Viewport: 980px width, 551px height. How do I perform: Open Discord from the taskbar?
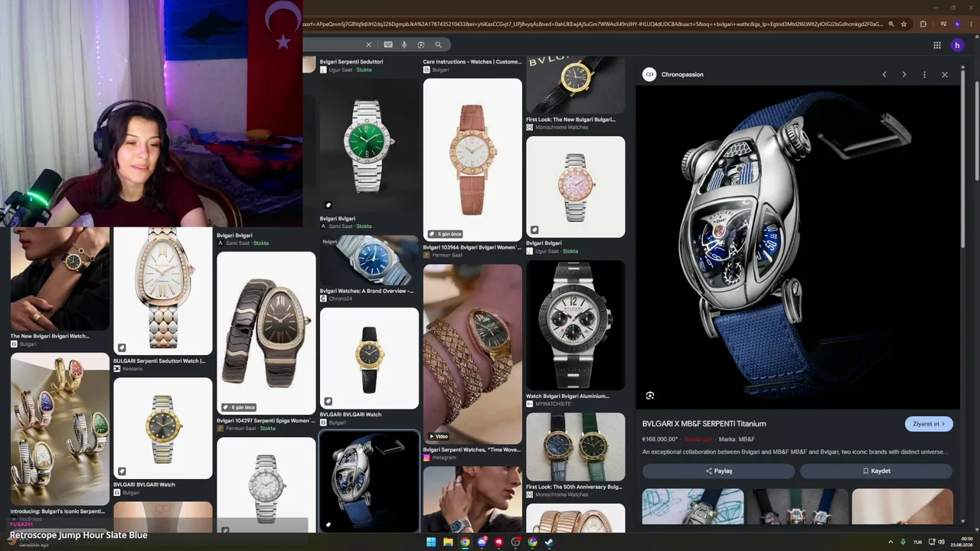pos(482,542)
